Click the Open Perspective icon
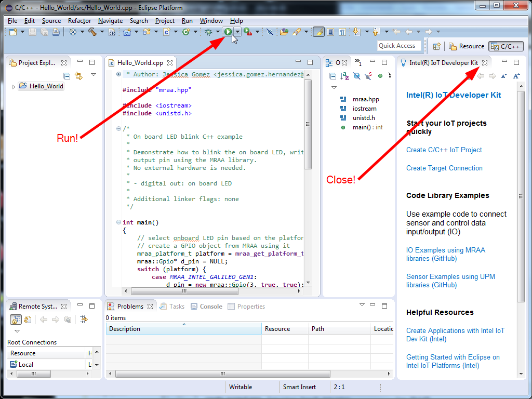 point(436,46)
